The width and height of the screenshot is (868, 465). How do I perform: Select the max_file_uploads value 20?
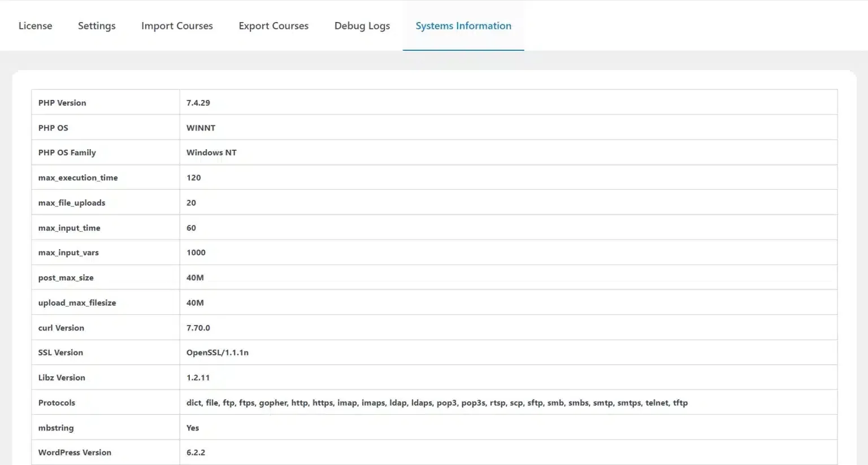tap(191, 202)
